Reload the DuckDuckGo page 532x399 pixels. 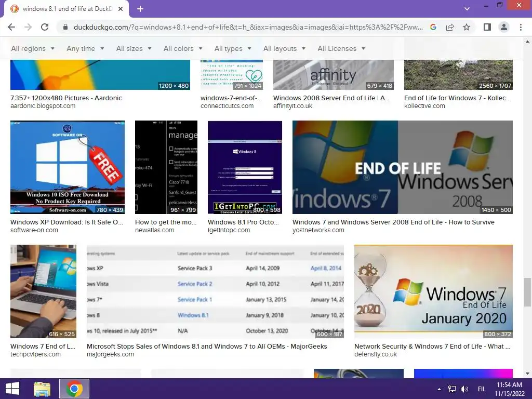pyautogui.click(x=45, y=27)
